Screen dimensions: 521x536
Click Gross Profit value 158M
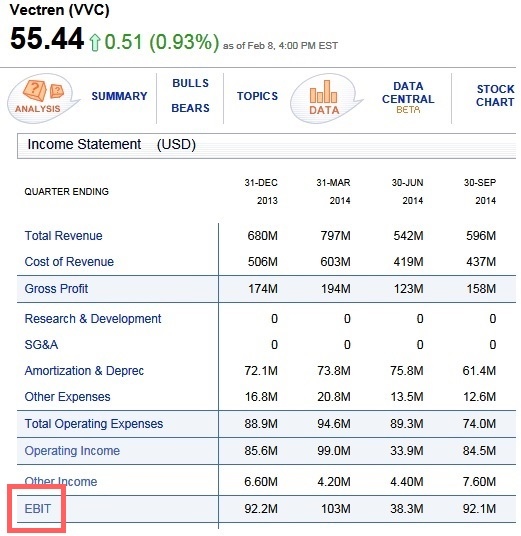tap(481, 289)
